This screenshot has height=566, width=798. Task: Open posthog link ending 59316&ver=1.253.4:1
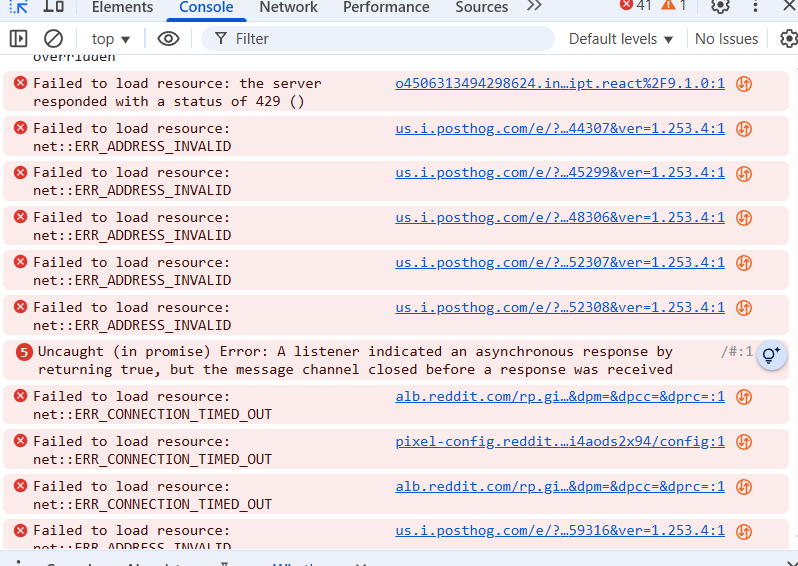click(560, 530)
